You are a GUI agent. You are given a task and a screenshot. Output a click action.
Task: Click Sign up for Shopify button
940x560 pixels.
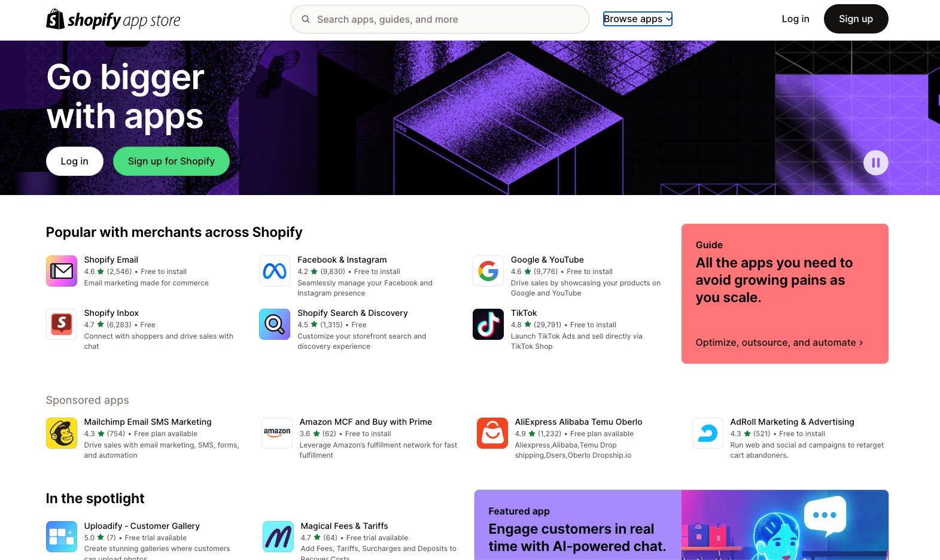point(171,162)
